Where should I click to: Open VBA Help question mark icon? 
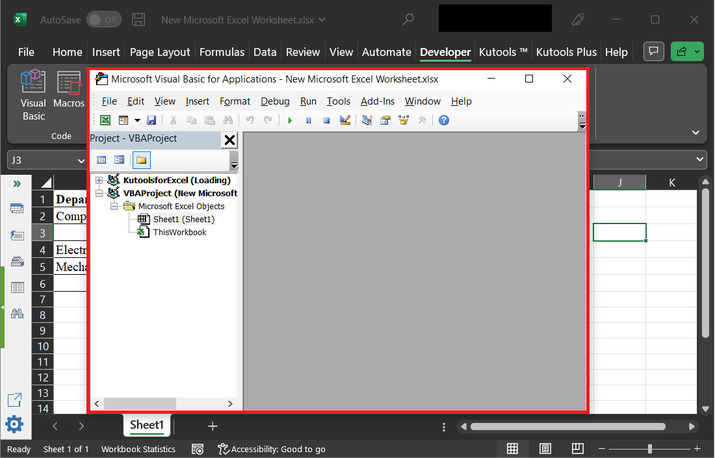point(444,120)
